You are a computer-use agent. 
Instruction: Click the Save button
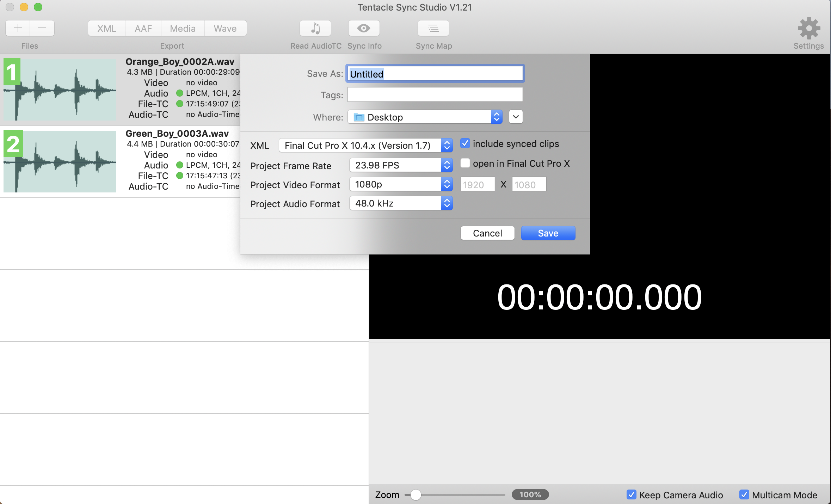[548, 233]
